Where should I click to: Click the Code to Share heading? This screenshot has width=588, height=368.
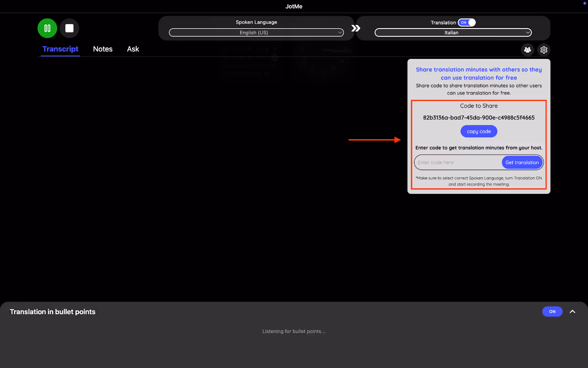coord(479,106)
